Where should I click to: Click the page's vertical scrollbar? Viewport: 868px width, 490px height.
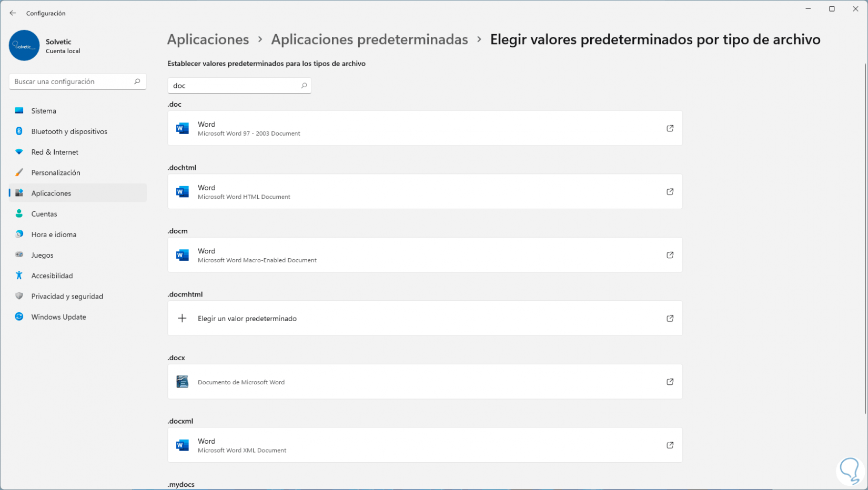click(865, 239)
